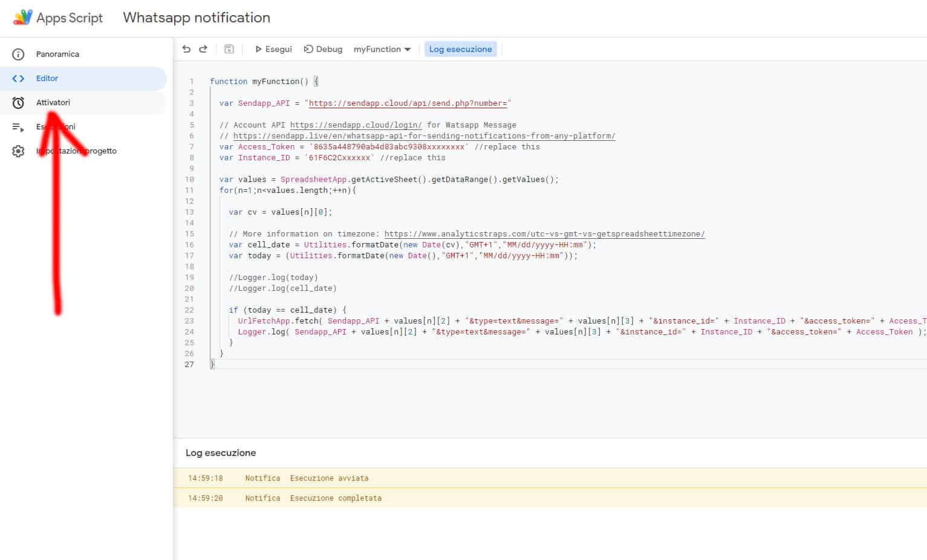Rename project title Whatsapp notification

click(197, 18)
